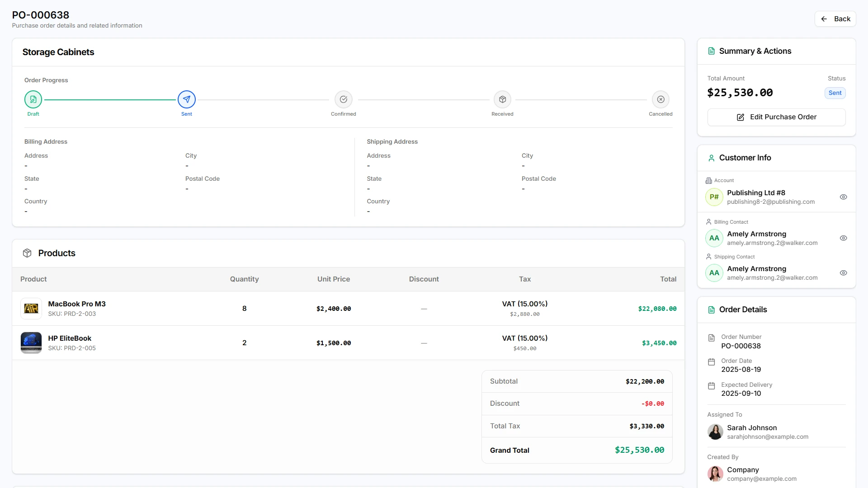Viewport: 868px width, 488px height.
Task: Click the Publishing Ltd #8 account name
Action: tap(756, 193)
